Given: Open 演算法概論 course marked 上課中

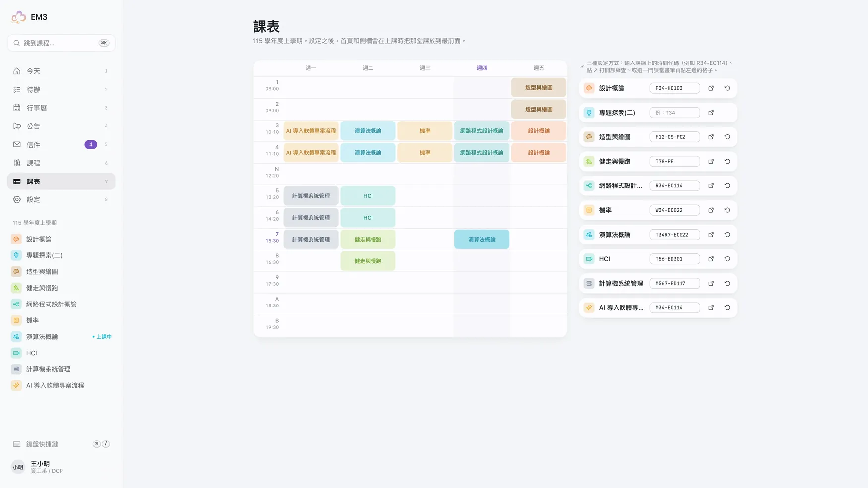Looking at the screenshot, I should click(61, 337).
